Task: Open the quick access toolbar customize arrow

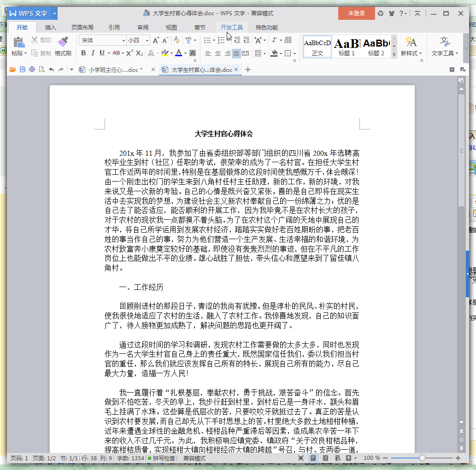Action: 71,70
